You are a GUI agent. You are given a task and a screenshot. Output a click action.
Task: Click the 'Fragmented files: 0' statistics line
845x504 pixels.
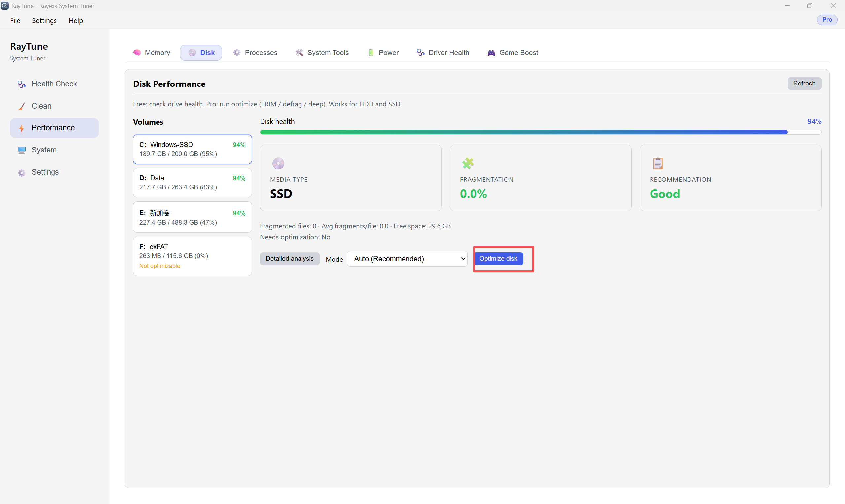tap(355, 226)
